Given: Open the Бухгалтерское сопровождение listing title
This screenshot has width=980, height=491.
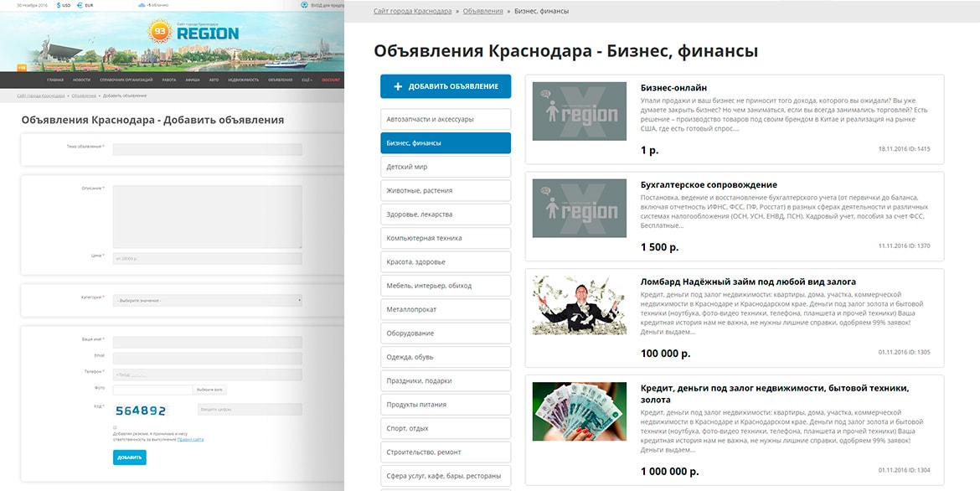Looking at the screenshot, I should coord(709,184).
